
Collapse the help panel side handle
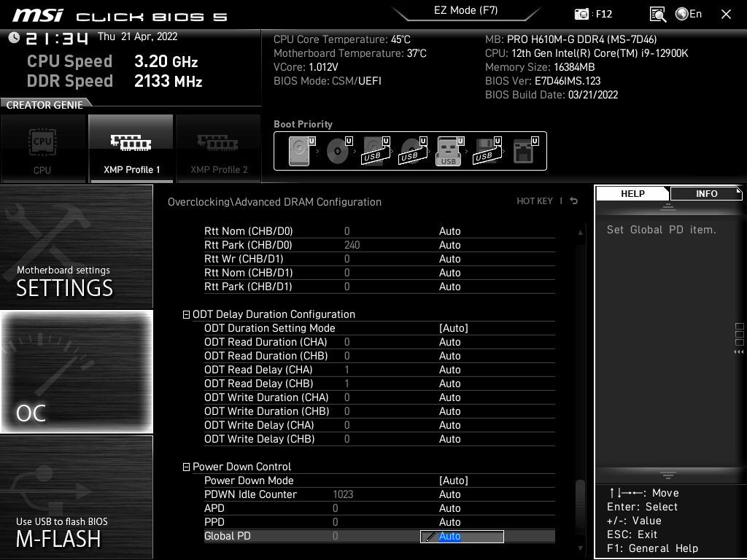740,338
